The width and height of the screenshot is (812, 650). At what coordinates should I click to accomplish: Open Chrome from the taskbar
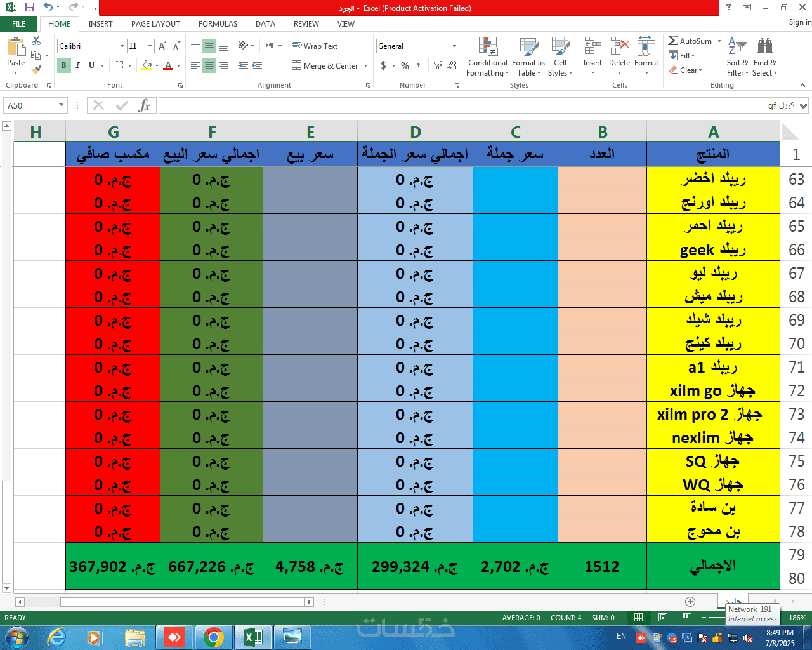click(214, 637)
